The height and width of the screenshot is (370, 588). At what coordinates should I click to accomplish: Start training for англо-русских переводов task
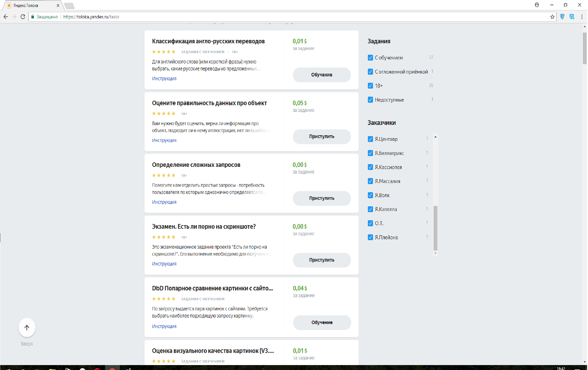[x=322, y=75]
